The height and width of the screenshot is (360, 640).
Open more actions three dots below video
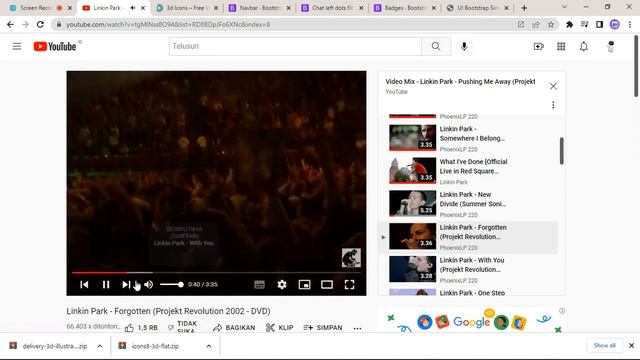[358, 328]
